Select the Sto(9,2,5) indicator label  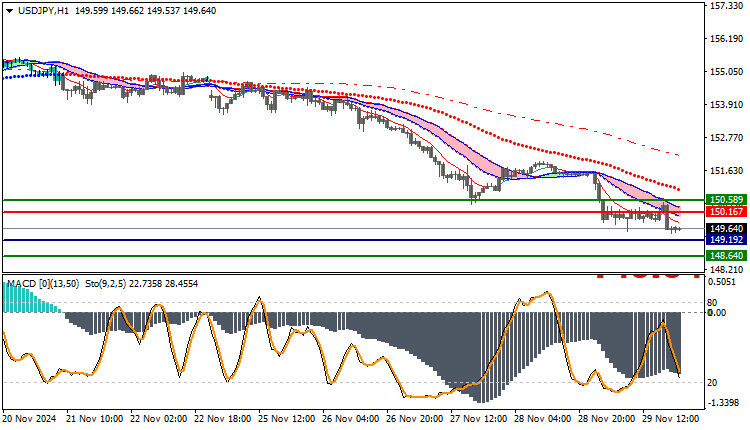tap(105, 284)
